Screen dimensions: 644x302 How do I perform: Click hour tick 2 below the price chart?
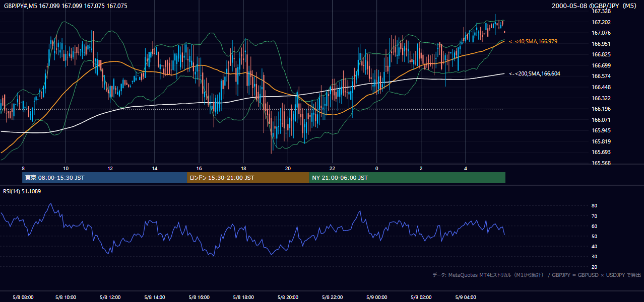421,168
